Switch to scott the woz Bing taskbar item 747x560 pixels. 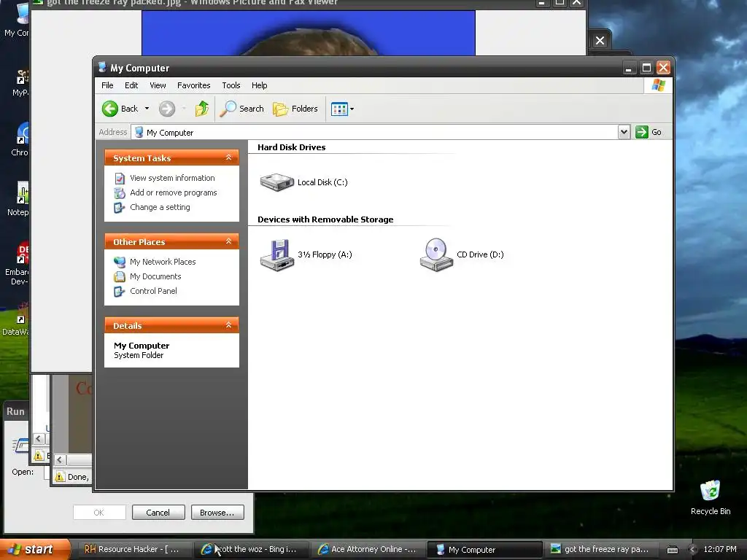click(252, 549)
